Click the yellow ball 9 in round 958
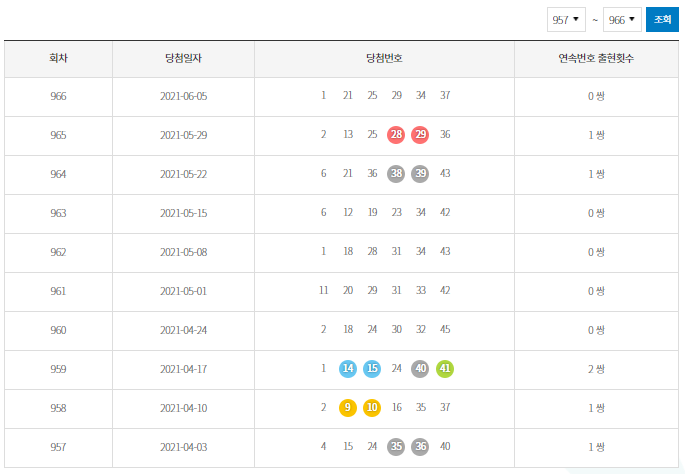Image resolution: width=685 pixels, height=474 pixels. click(348, 408)
